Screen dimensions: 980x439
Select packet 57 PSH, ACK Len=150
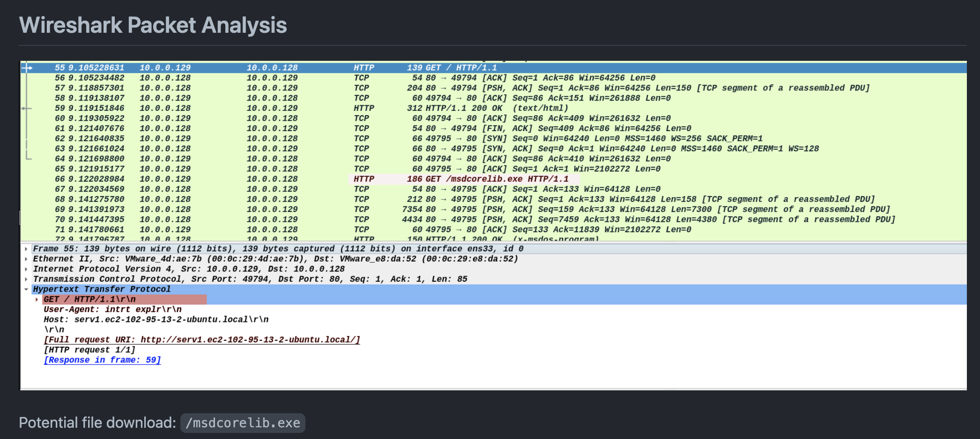(494, 88)
